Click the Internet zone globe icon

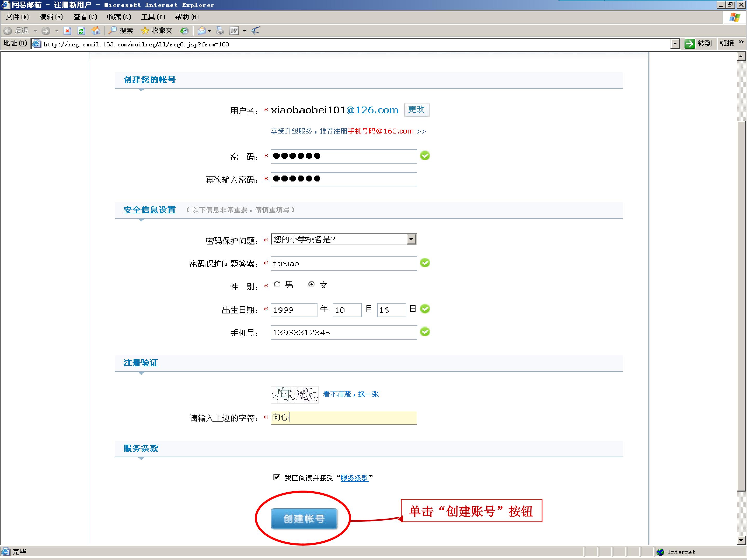(x=660, y=552)
